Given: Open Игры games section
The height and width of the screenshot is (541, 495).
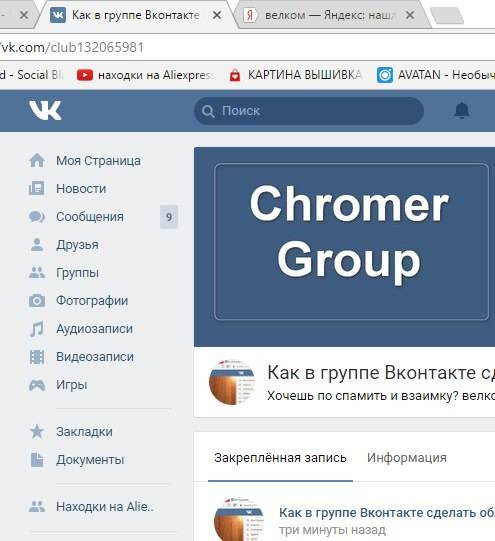Looking at the screenshot, I should [71, 384].
